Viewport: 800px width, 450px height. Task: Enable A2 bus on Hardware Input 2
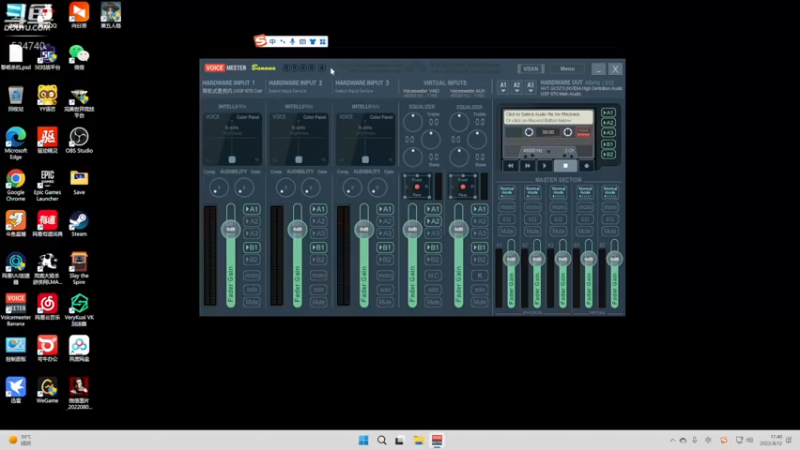pos(318,221)
